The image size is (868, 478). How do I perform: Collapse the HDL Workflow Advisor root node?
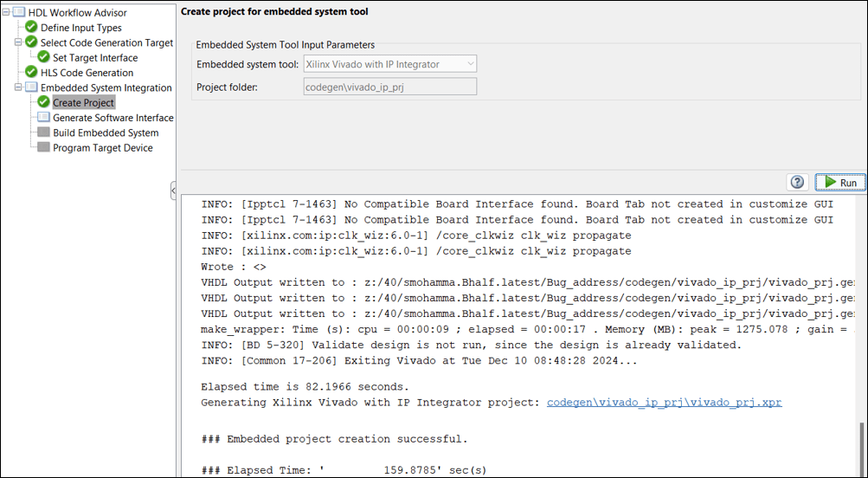(7, 13)
